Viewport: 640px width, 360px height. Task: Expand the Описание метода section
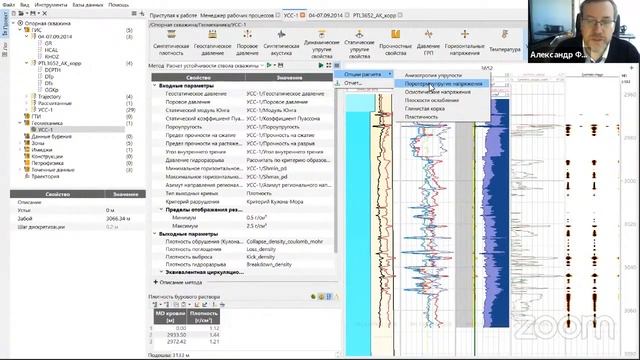(x=156, y=282)
